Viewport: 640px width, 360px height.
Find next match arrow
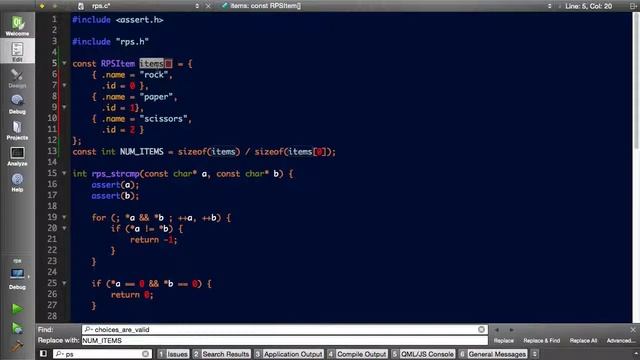[511, 329]
